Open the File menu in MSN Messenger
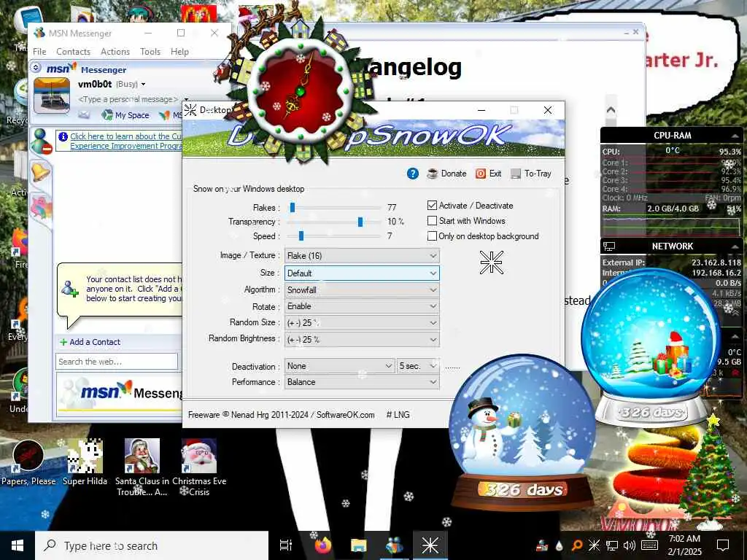The width and height of the screenshot is (747, 560). coord(39,52)
